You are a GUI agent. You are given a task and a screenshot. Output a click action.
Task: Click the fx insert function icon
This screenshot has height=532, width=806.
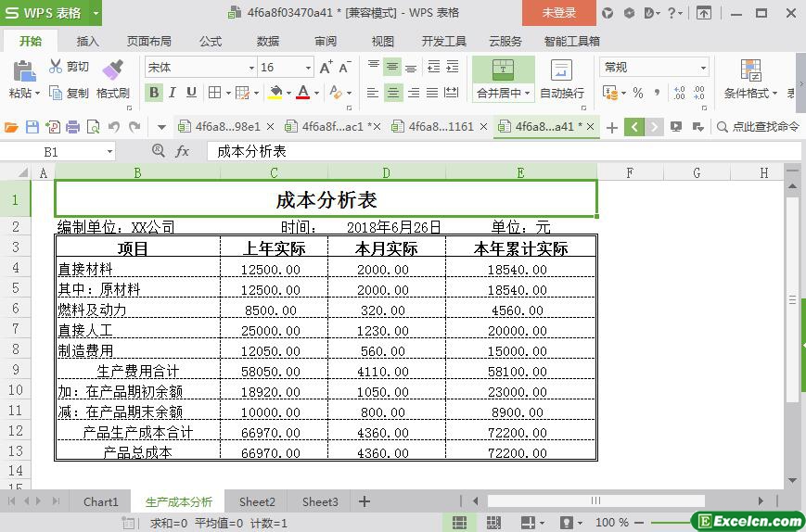coord(183,151)
